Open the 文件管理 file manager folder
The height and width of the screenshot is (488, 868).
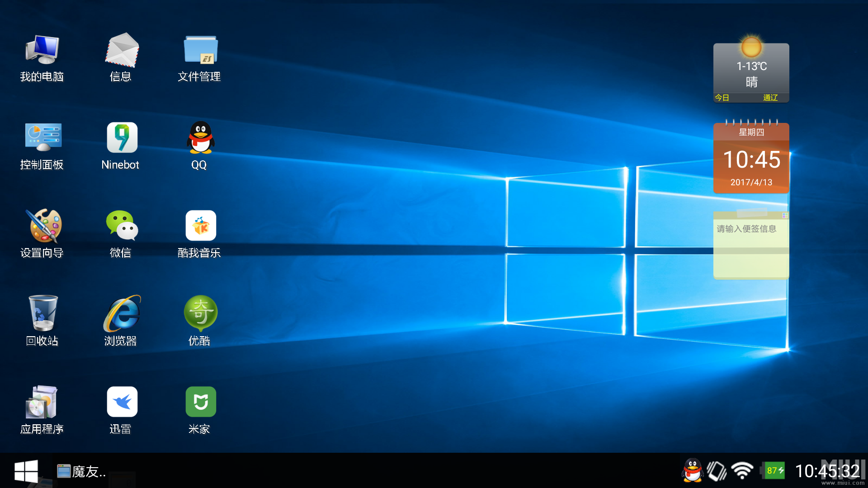200,50
